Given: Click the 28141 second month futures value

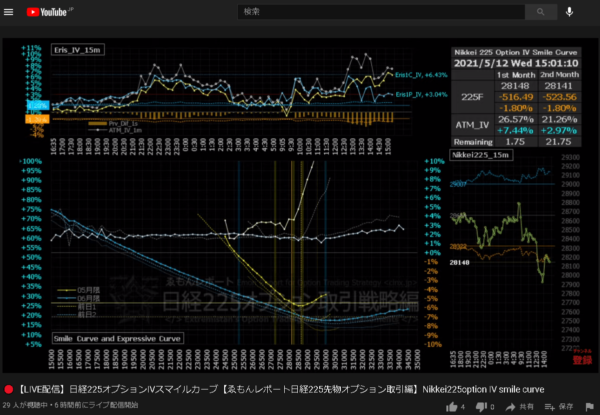Looking at the screenshot, I should click(559, 86).
